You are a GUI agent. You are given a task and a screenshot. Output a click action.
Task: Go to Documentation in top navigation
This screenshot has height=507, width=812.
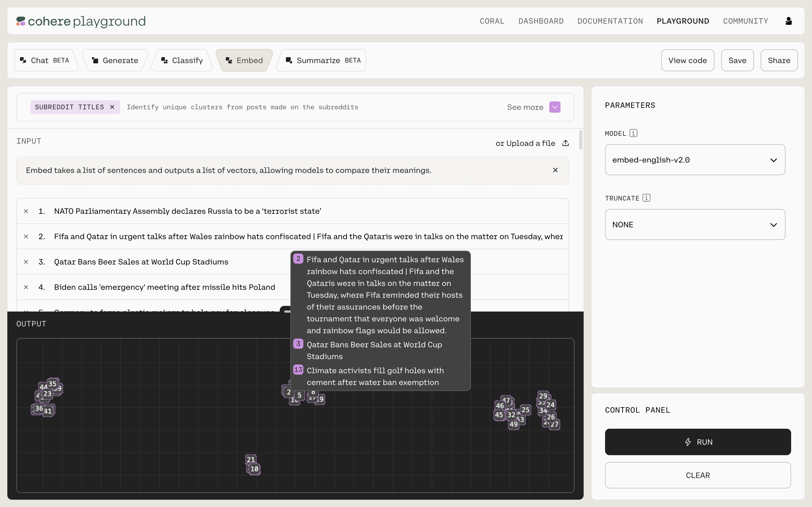click(x=610, y=21)
